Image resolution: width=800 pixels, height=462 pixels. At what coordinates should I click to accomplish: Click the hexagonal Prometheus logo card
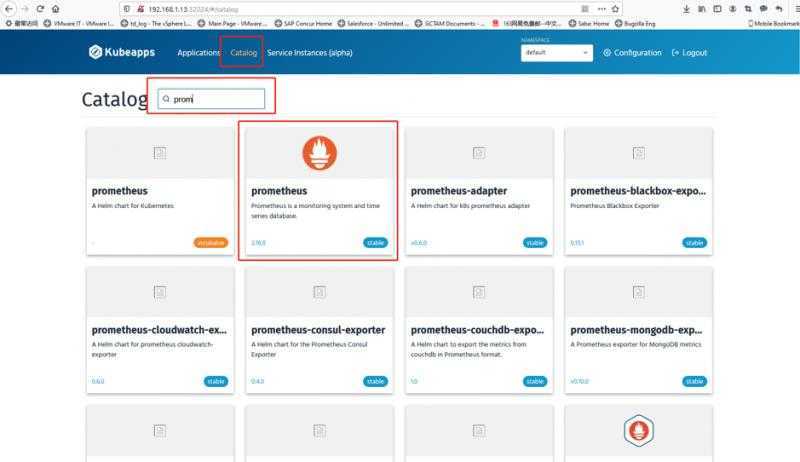click(x=638, y=430)
